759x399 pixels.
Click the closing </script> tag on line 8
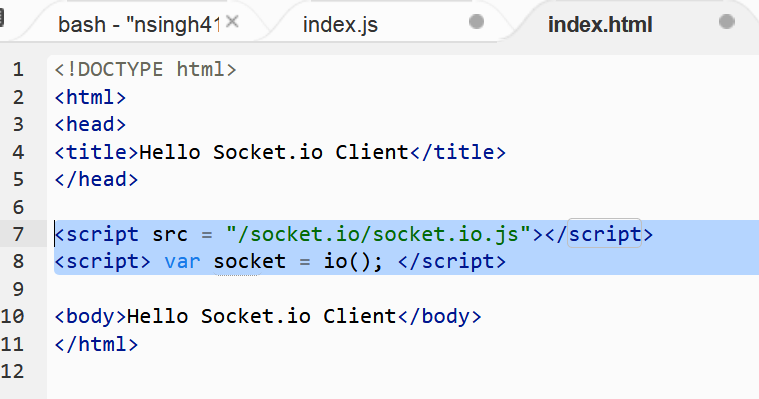pyautogui.click(x=452, y=261)
